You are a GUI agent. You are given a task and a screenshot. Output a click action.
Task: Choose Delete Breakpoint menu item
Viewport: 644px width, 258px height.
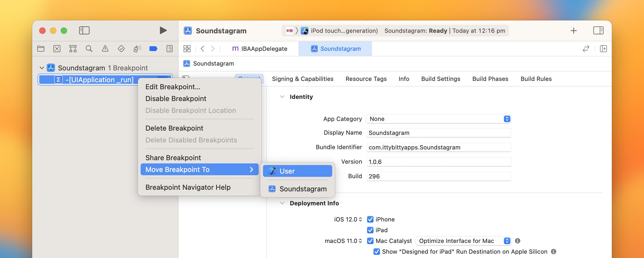coord(200,128)
